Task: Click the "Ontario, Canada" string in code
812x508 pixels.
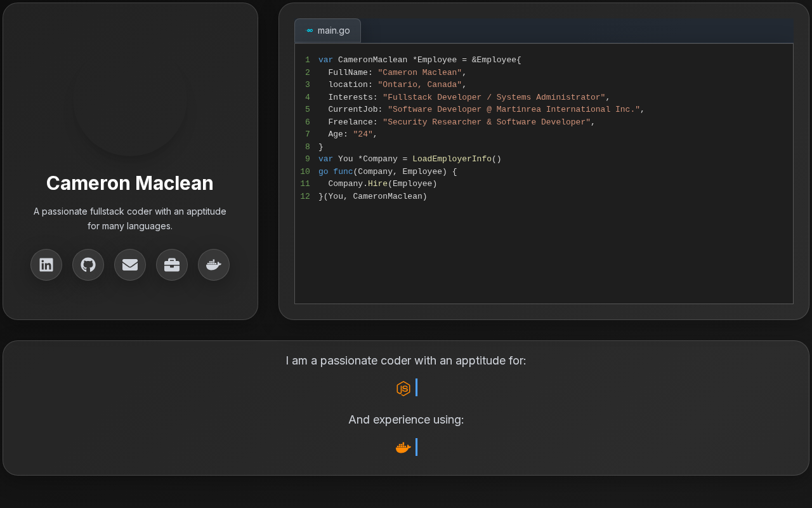Action: click(419, 84)
